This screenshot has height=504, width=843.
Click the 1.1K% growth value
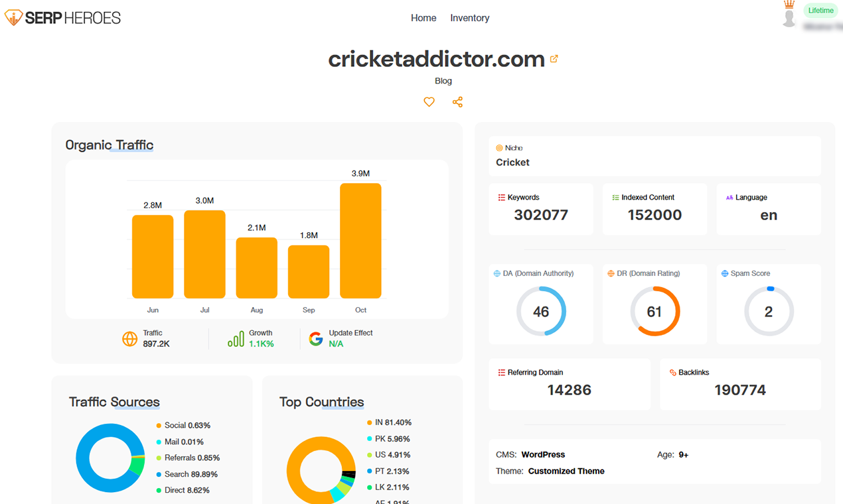262,344
